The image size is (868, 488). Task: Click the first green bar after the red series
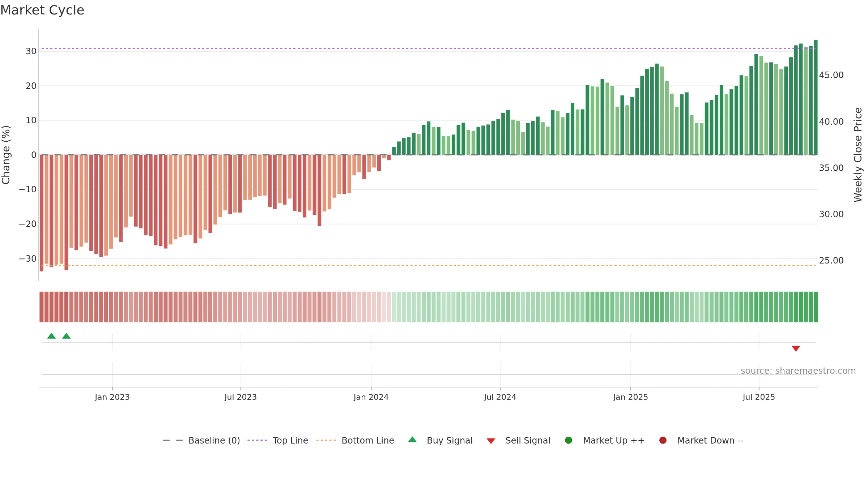pos(394,151)
